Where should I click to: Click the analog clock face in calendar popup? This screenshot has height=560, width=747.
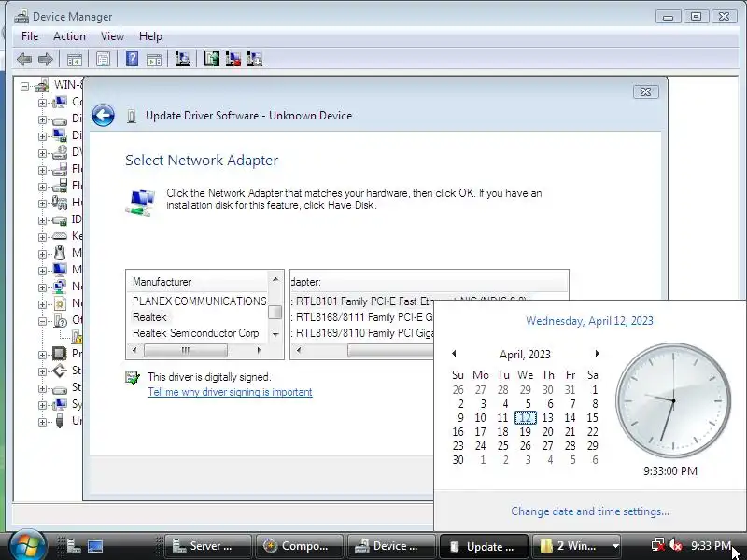[673, 400]
